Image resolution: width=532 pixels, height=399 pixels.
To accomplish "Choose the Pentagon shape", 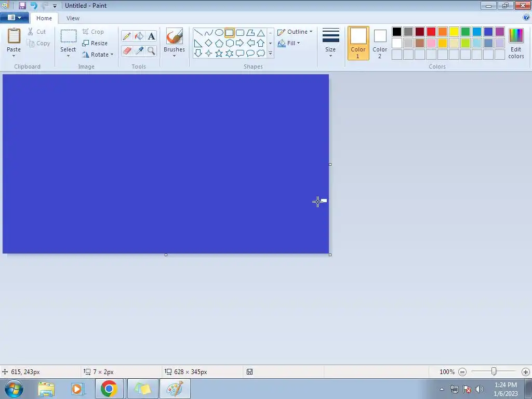I will pos(219,43).
